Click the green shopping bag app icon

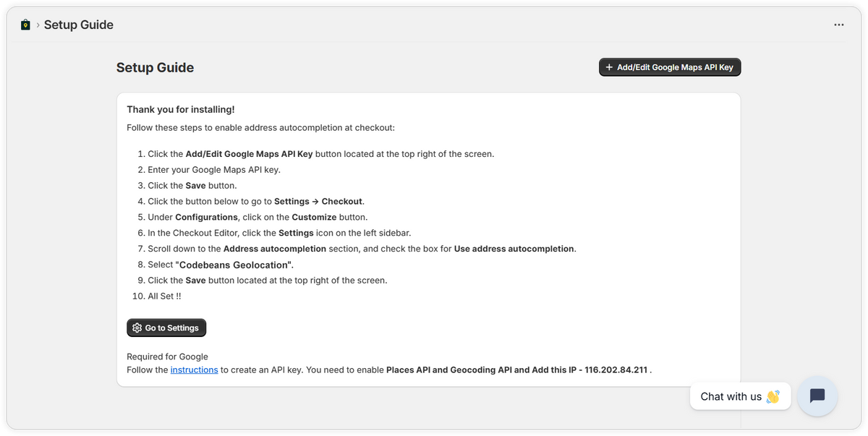(x=25, y=25)
